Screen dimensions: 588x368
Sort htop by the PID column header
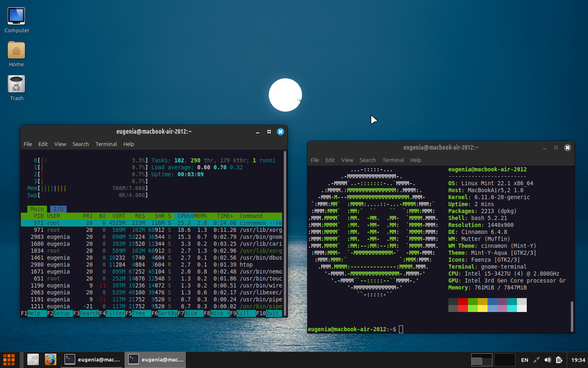tap(39, 216)
